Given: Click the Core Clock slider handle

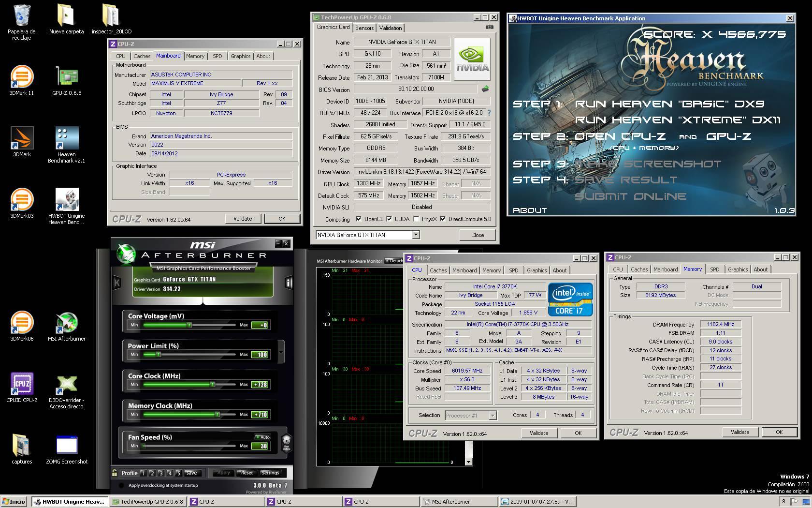Looking at the screenshot, I should pyautogui.click(x=213, y=385).
